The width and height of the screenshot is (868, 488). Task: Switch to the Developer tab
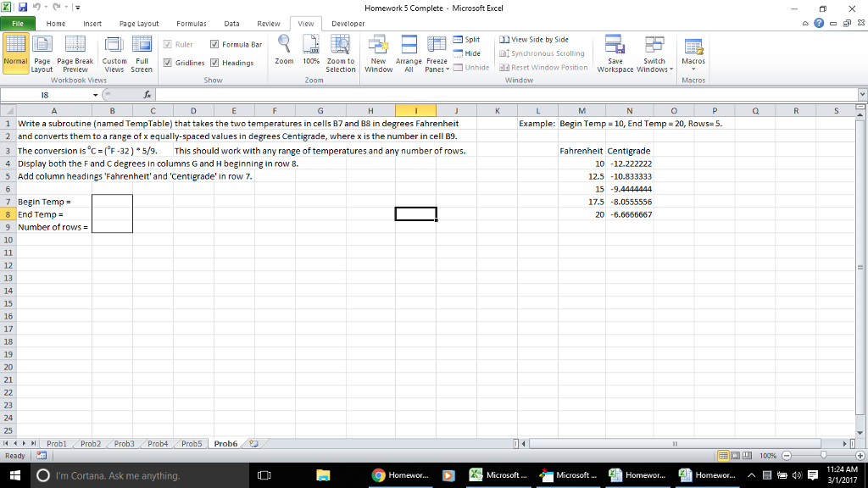click(347, 24)
